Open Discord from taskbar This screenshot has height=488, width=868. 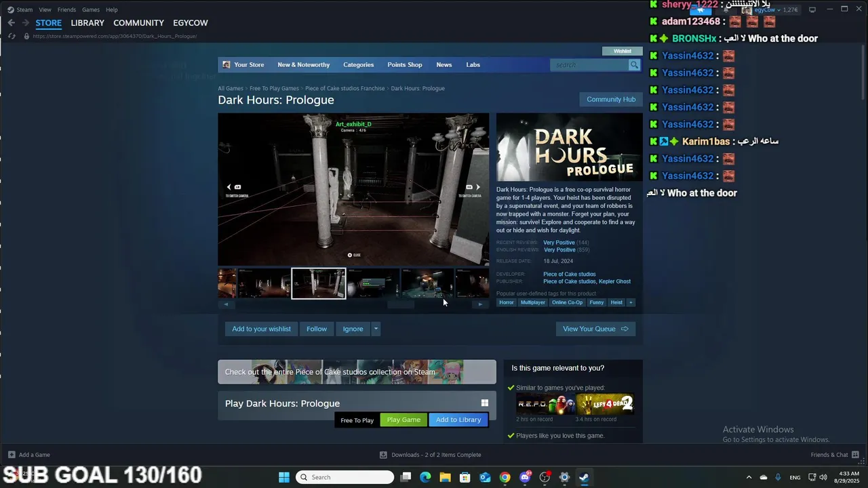(x=524, y=477)
